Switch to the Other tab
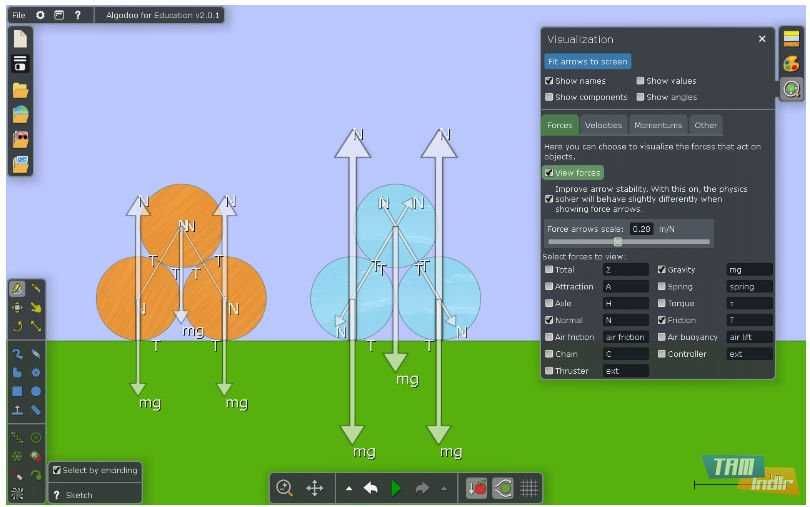The image size is (810, 507). pyautogui.click(x=705, y=125)
